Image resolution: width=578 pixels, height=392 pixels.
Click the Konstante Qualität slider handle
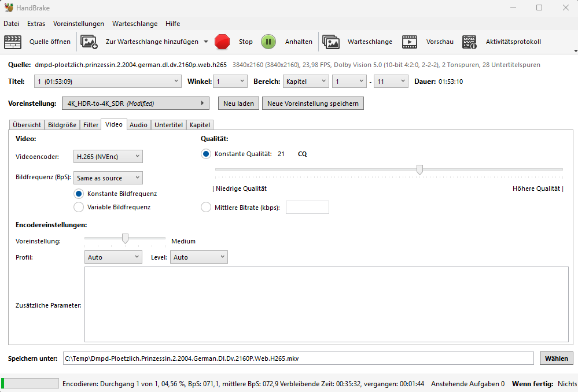419,169
